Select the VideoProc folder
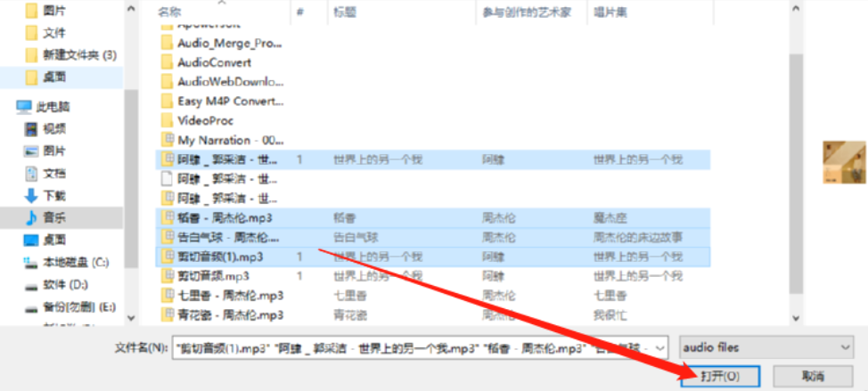 click(198, 120)
